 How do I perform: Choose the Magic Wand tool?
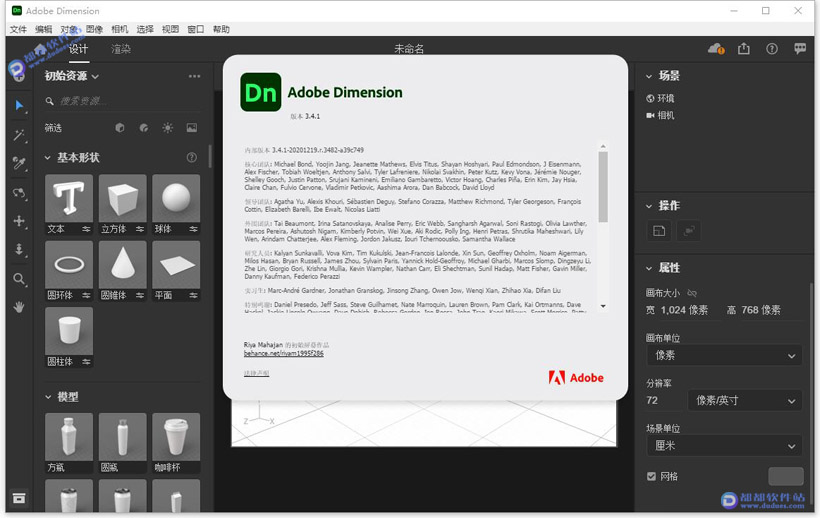click(19, 135)
